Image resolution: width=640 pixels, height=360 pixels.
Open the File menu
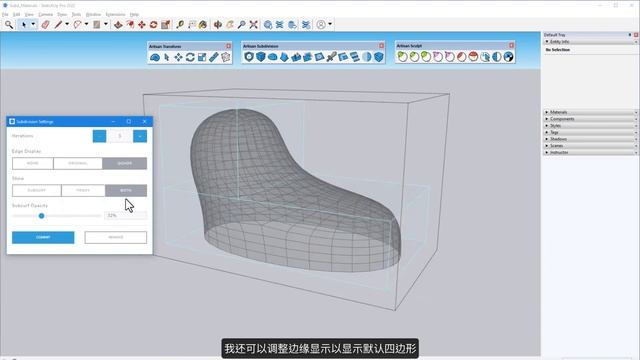[x=5, y=14]
